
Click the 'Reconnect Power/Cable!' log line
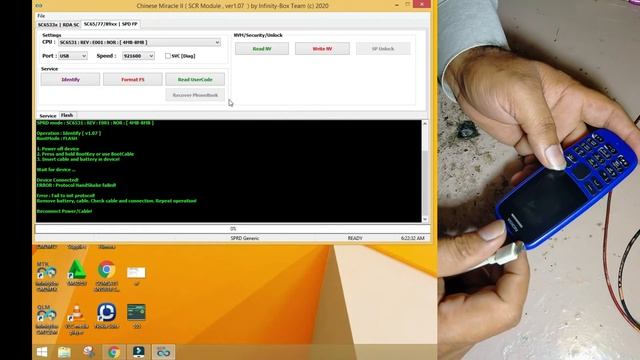pos(64,211)
